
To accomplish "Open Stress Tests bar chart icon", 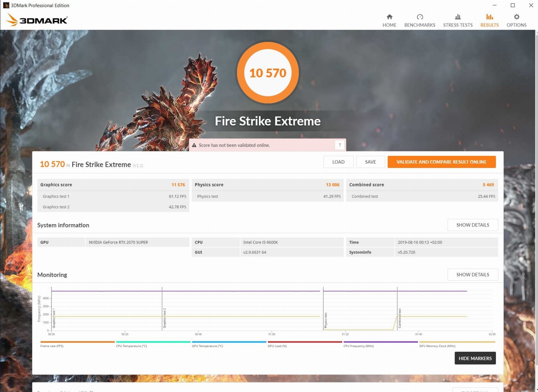I will click(458, 17).
